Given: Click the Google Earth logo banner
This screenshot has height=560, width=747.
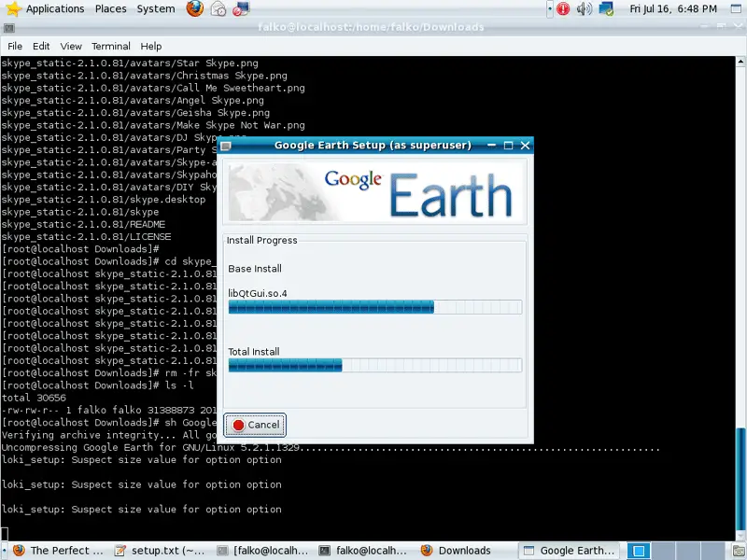Looking at the screenshot, I should tap(377, 192).
